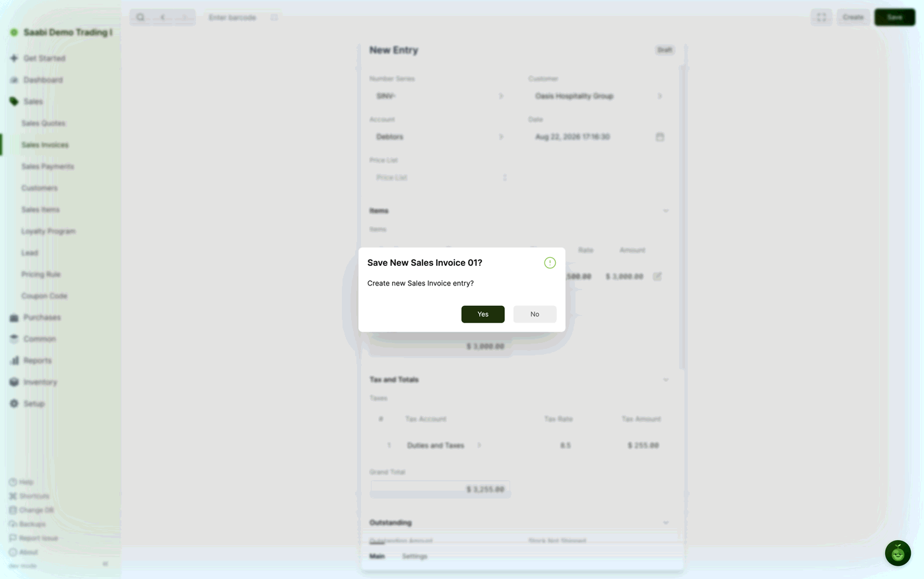
Task: Open the Price List dropdown
Action: pos(440,177)
